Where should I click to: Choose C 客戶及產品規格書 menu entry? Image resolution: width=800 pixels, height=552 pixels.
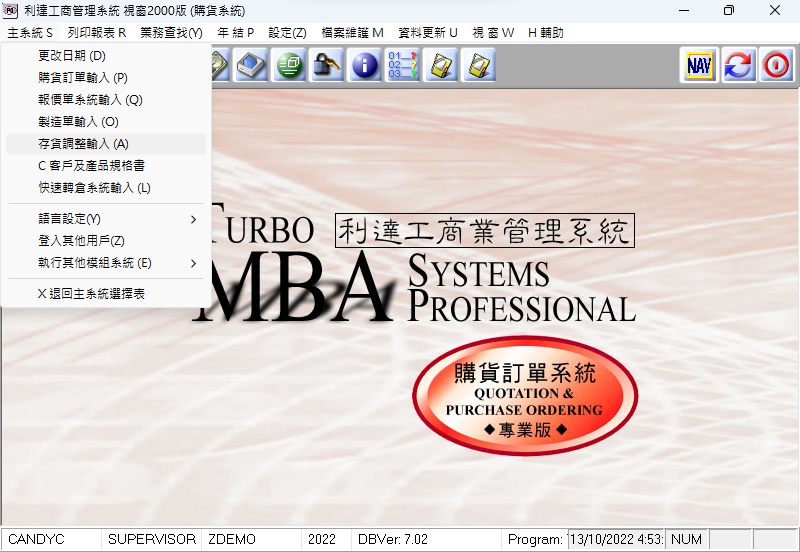(106, 166)
